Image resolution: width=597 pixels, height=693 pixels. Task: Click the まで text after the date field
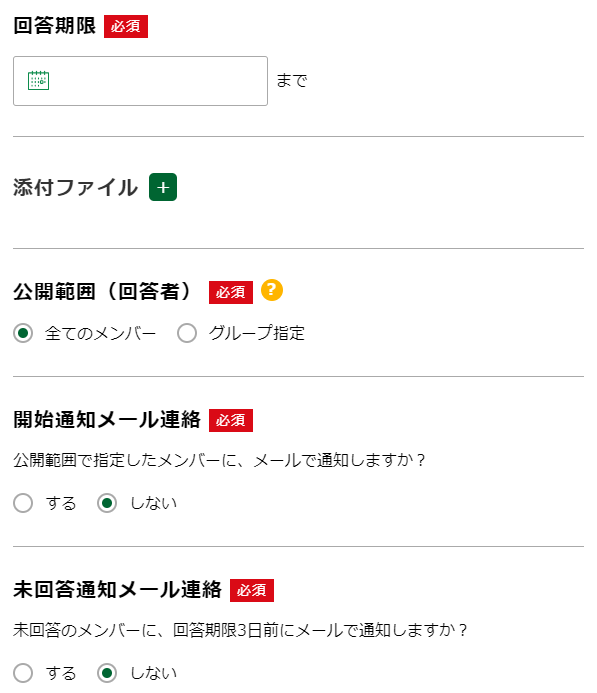click(292, 81)
